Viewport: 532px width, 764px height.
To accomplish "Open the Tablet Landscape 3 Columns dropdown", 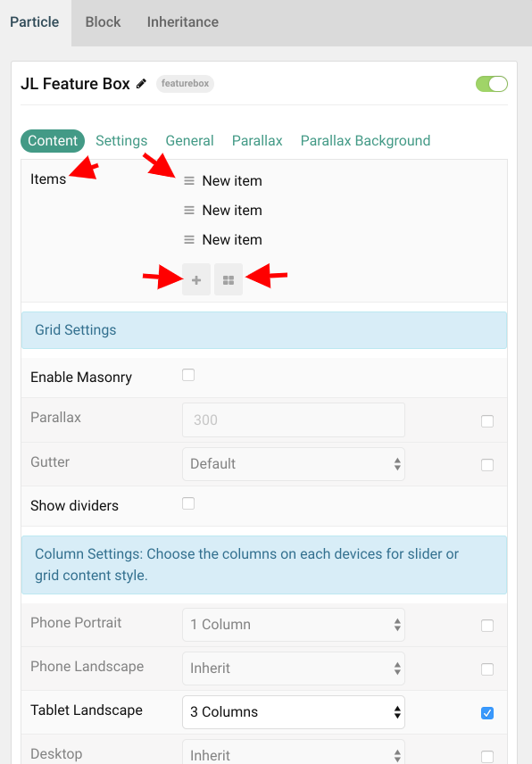I will [294, 712].
